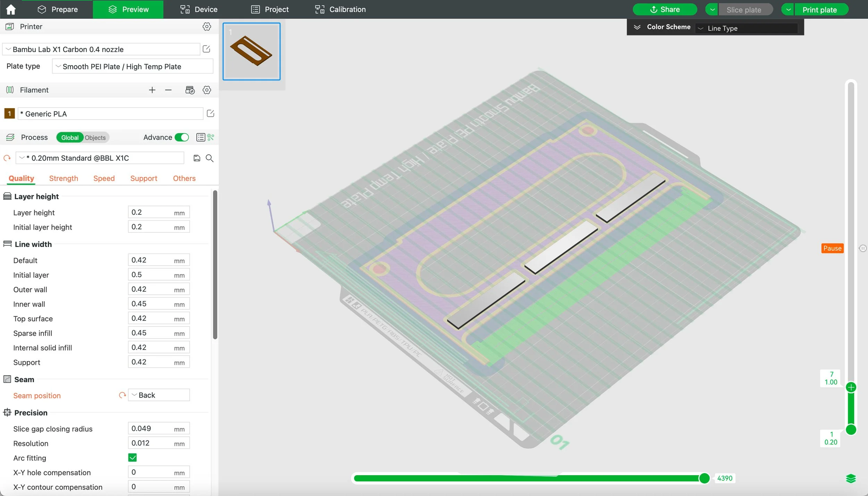Switch to the Strength tab
This screenshot has width=868, height=496.
point(64,178)
